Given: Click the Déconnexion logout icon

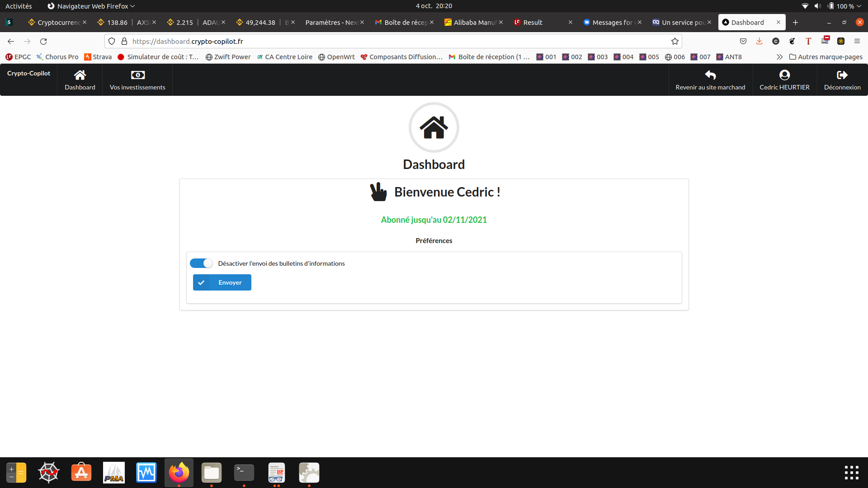Looking at the screenshot, I should pyautogui.click(x=842, y=75).
